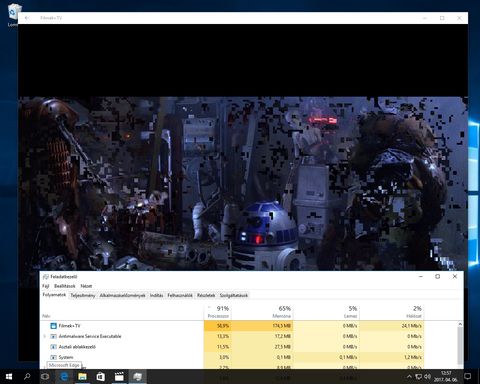
Task: Switch to Filmek+TV clapperboard taskbar icon
Action: tap(119, 377)
